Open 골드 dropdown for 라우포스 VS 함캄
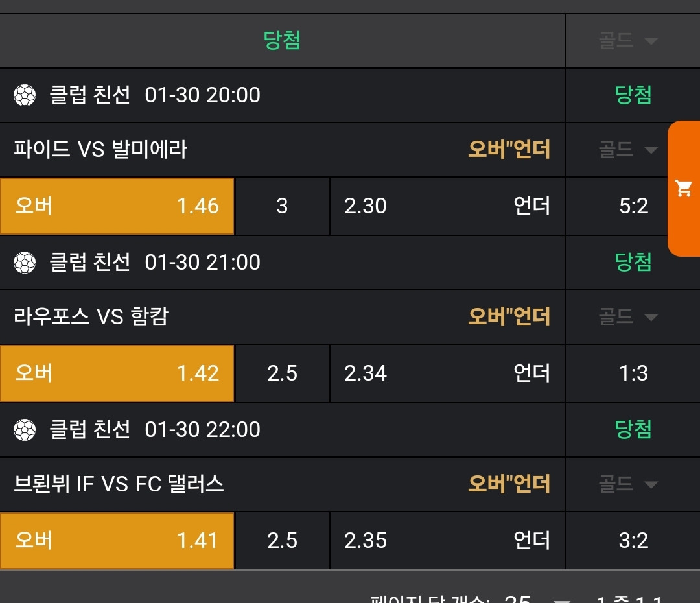This screenshot has width=700, height=603. [x=628, y=317]
